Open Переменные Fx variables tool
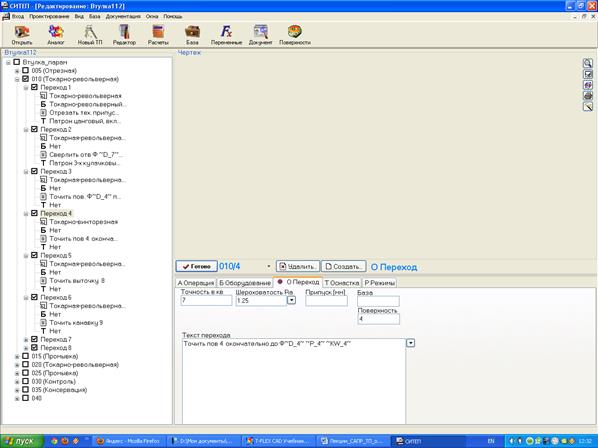Image resolution: width=598 pixels, height=448 pixels. click(227, 35)
